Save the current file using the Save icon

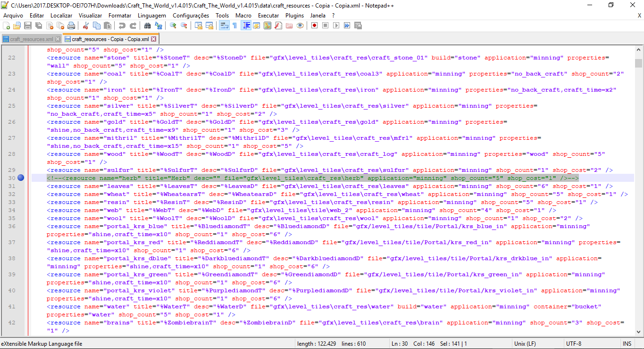28,26
